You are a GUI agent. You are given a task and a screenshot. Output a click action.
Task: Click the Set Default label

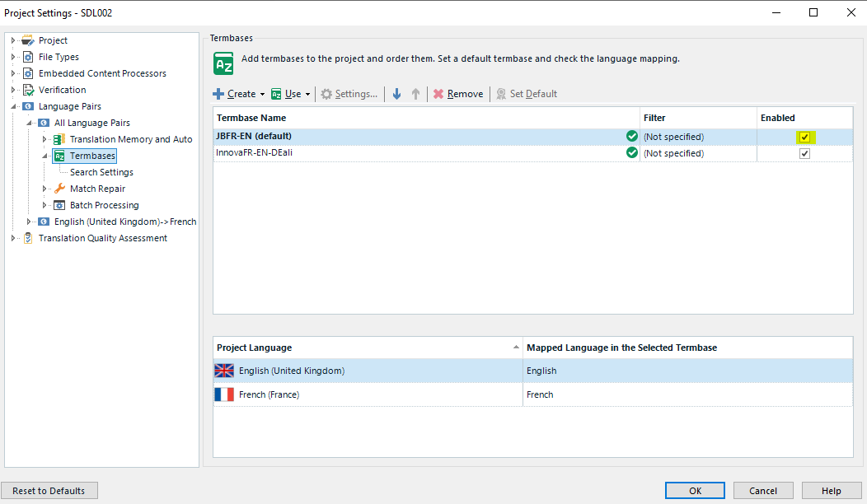point(533,94)
